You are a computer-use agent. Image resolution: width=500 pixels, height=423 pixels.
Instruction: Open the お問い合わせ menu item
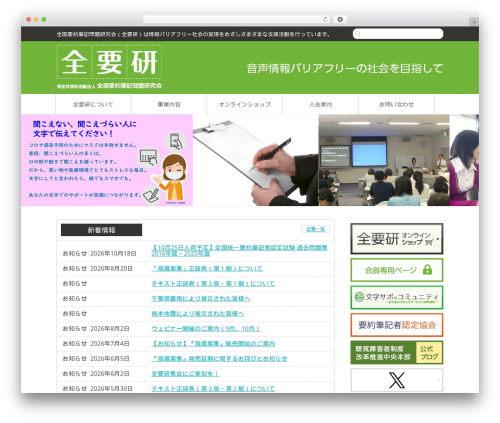pos(396,104)
